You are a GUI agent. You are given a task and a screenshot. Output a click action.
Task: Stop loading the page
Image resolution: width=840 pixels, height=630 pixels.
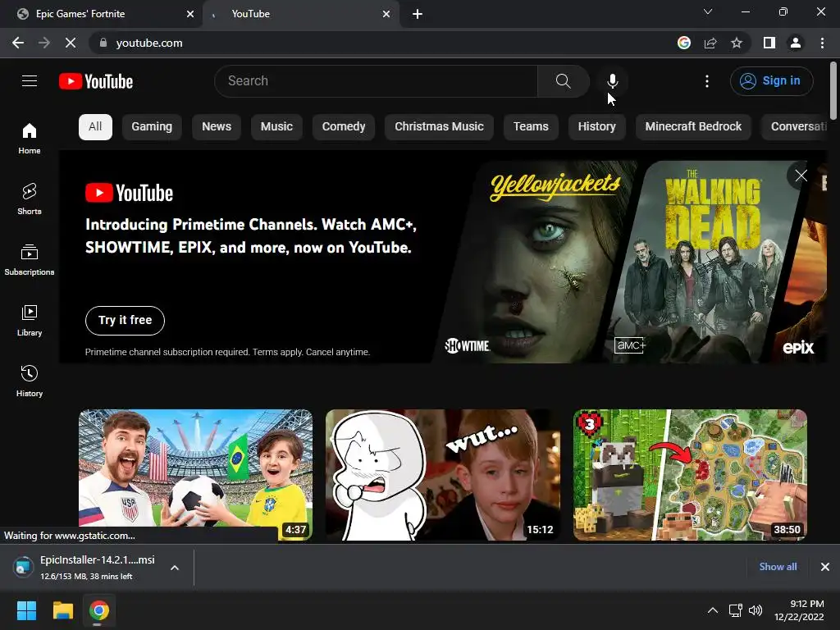71,43
